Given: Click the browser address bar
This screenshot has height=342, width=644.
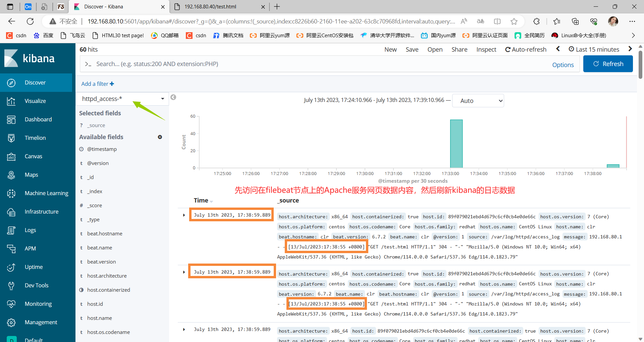Looking at the screenshot, I should coord(271,21).
